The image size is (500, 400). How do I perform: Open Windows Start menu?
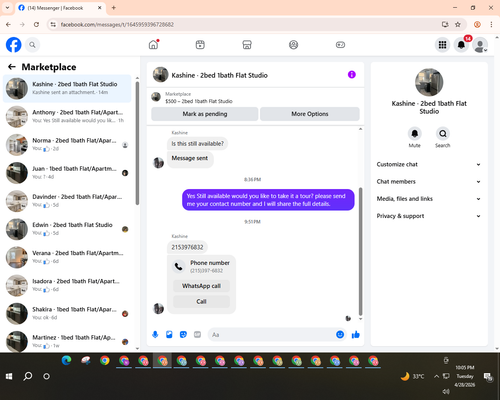pos(9,376)
